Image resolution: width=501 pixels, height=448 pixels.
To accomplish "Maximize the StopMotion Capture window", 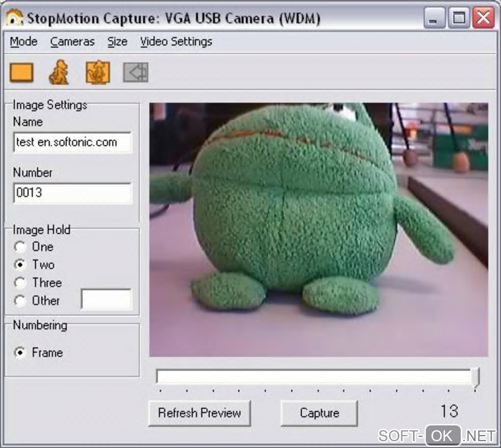I will click(459, 18).
